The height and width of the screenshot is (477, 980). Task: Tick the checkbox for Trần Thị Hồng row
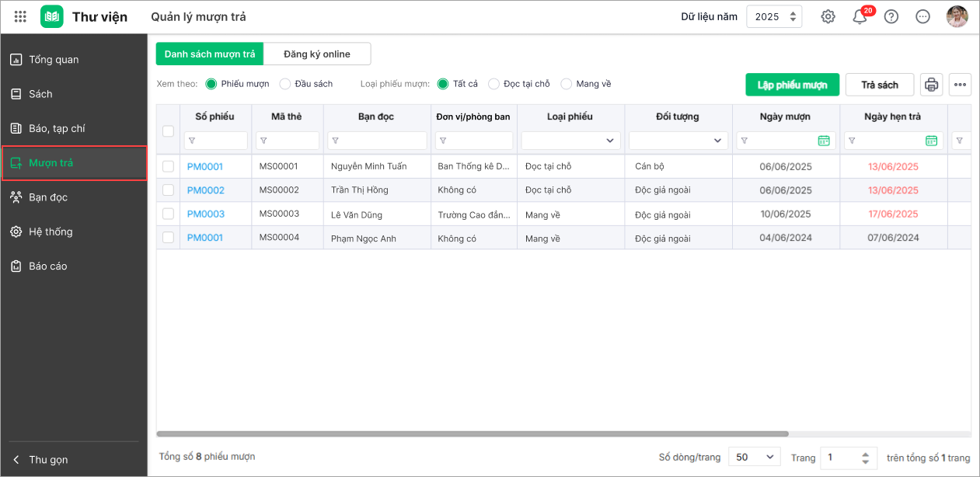(168, 190)
